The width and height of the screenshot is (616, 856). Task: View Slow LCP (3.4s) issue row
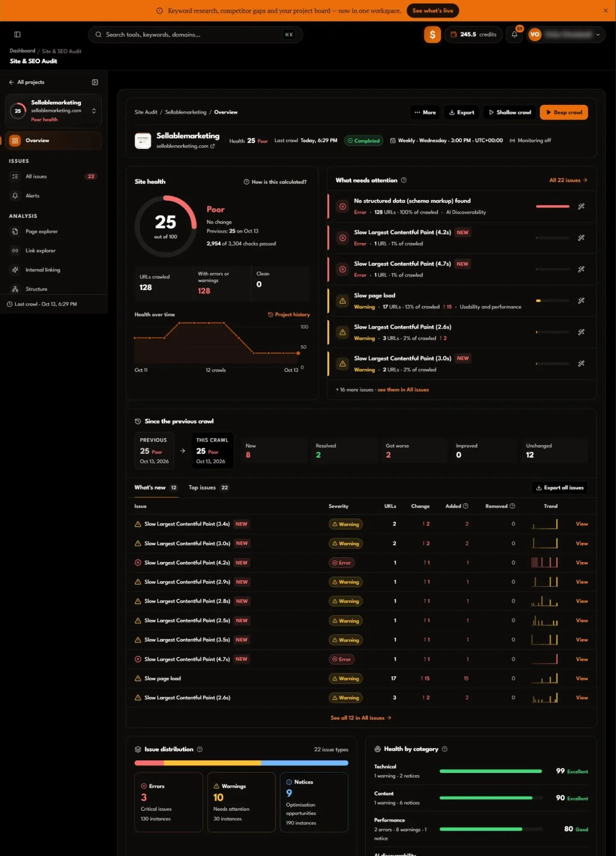(x=582, y=524)
